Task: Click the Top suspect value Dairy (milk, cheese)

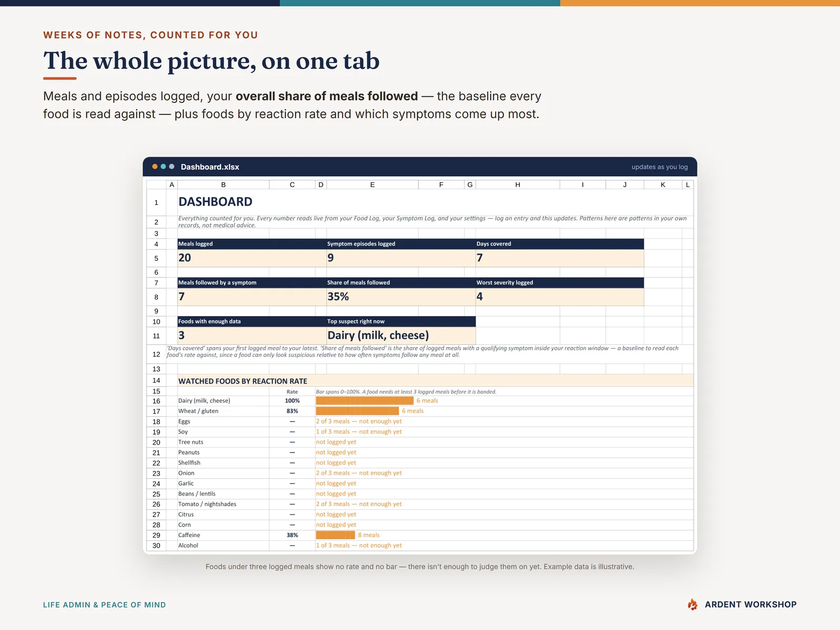Action: pos(401,335)
